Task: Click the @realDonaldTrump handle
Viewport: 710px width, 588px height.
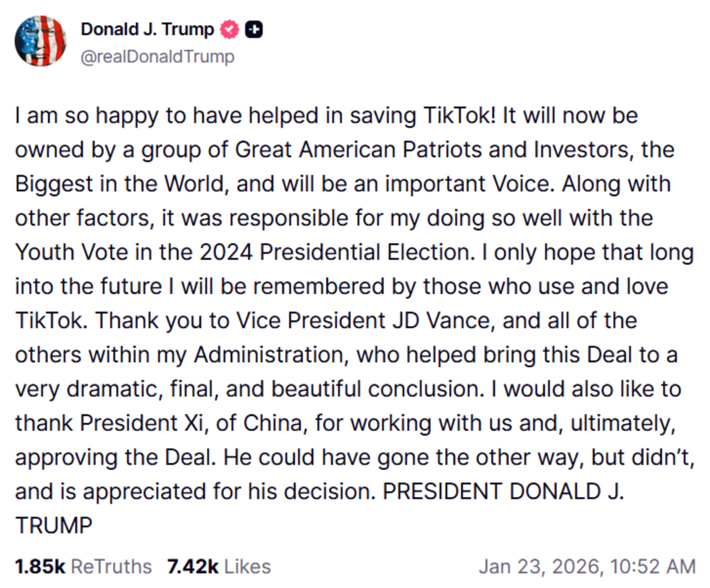Action: 158,57
